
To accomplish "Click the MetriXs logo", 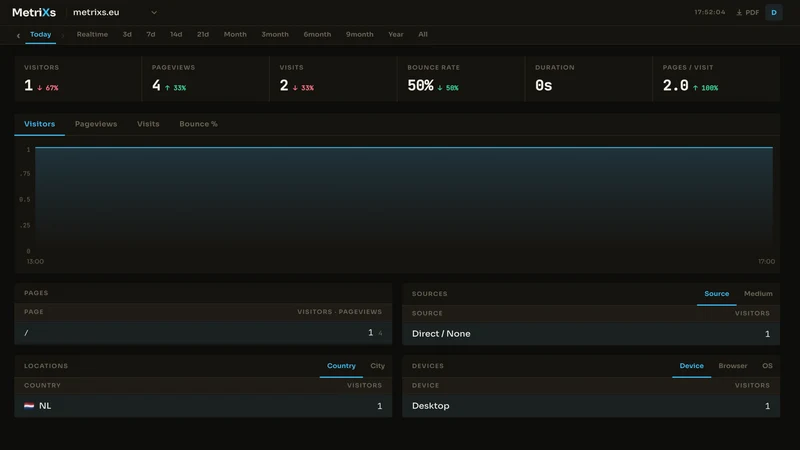I will pyautogui.click(x=34, y=12).
